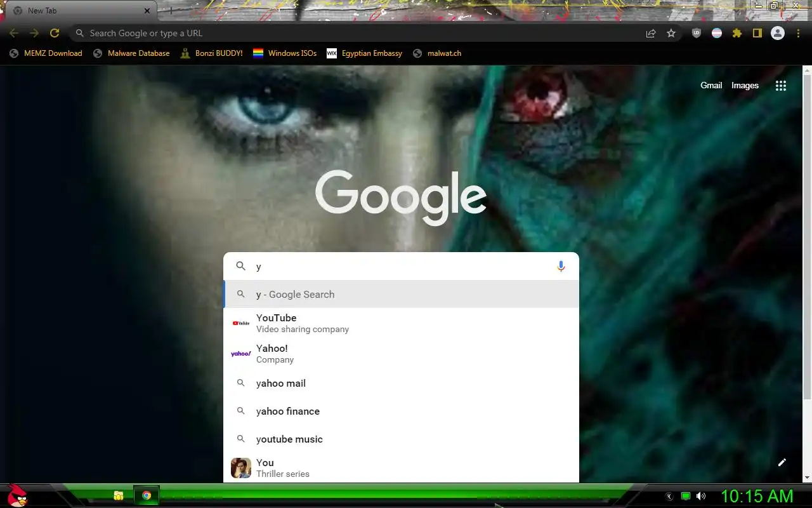
Task: Click the YouTube logo thumbnail in suggestions
Action: pos(241,323)
